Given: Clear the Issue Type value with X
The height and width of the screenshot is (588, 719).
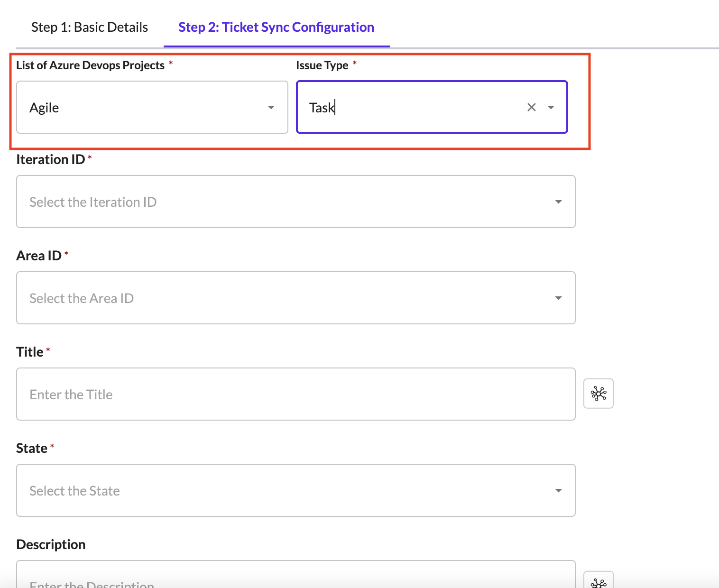Looking at the screenshot, I should pos(532,107).
